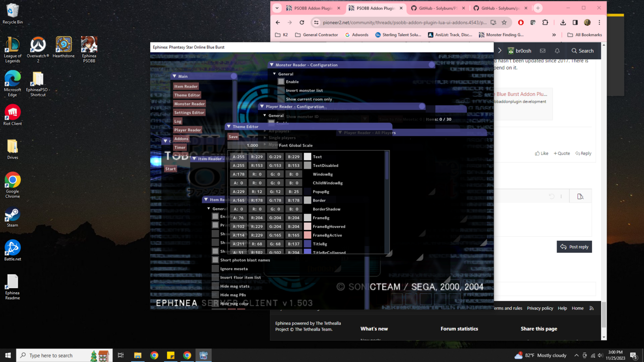
Task: Click the FrameBgActive color swatch
Action: (x=307, y=235)
